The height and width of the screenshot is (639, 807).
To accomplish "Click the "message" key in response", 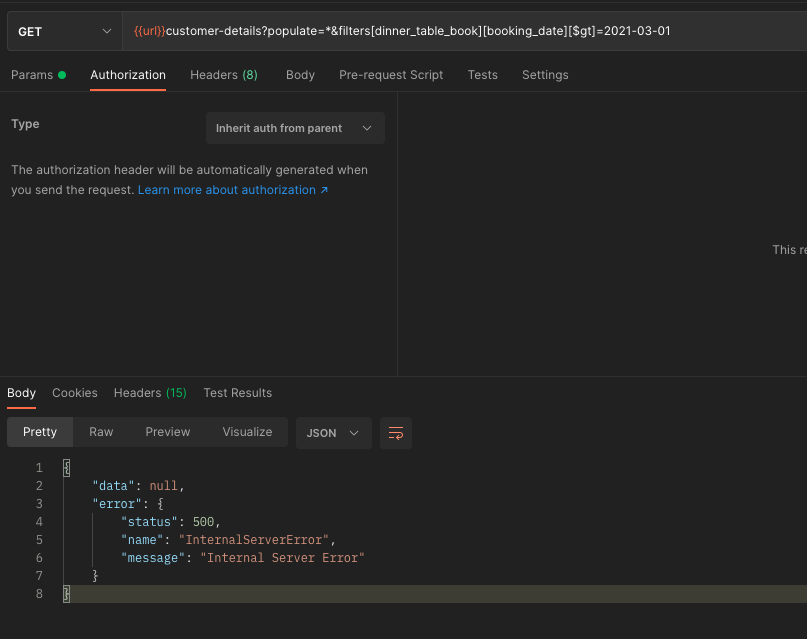I will 153,558.
